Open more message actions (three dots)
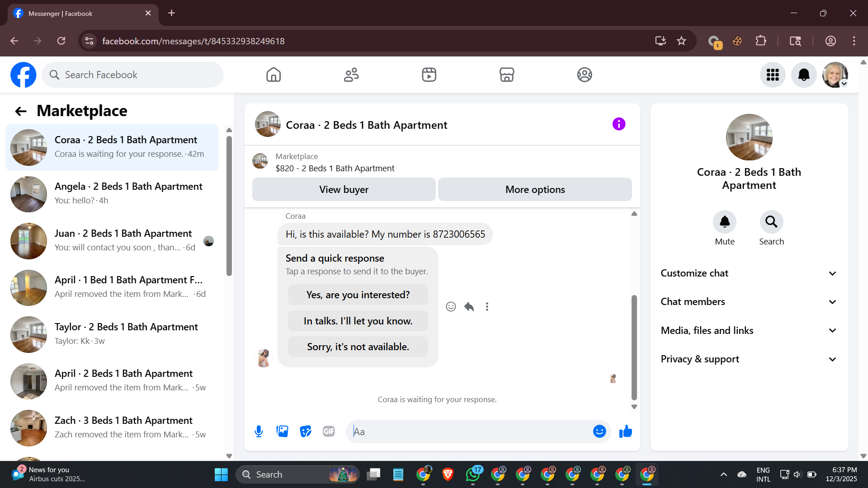The image size is (868, 488). [x=487, y=307]
